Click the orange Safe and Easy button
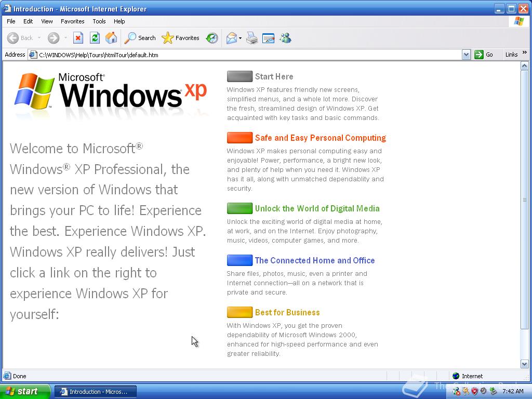Screen dimensions: 532x399 tap(240, 138)
